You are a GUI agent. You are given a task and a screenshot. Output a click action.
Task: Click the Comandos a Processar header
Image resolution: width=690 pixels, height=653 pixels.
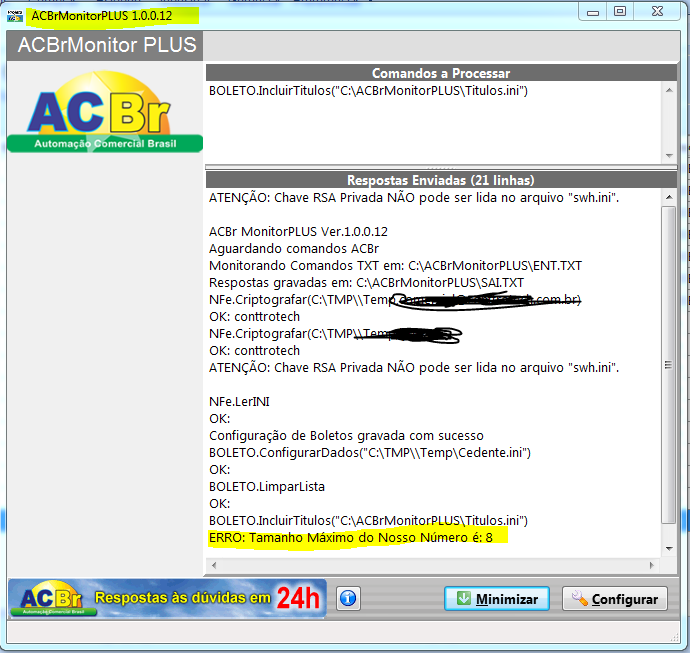point(441,73)
